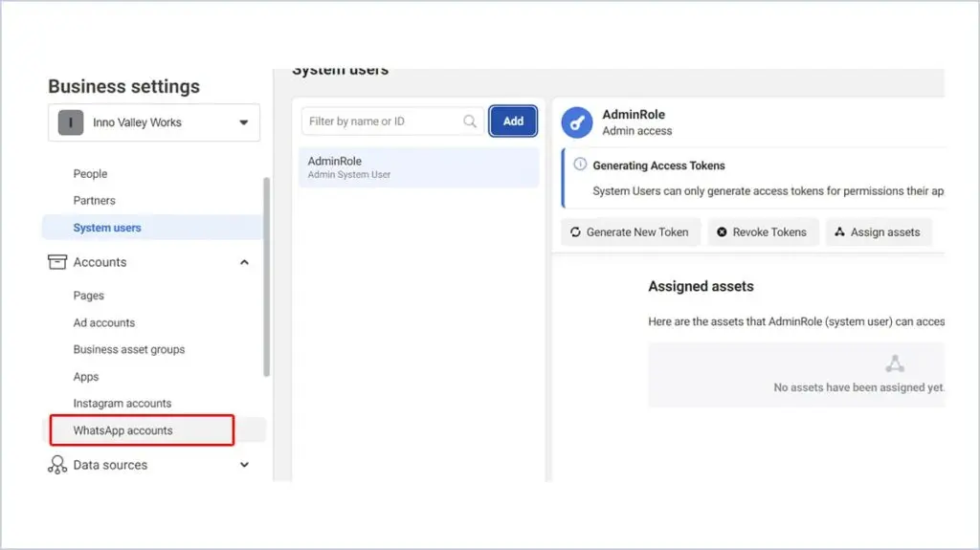Open Apps under Accounts
Image resolution: width=980 pixels, height=550 pixels.
[85, 377]
